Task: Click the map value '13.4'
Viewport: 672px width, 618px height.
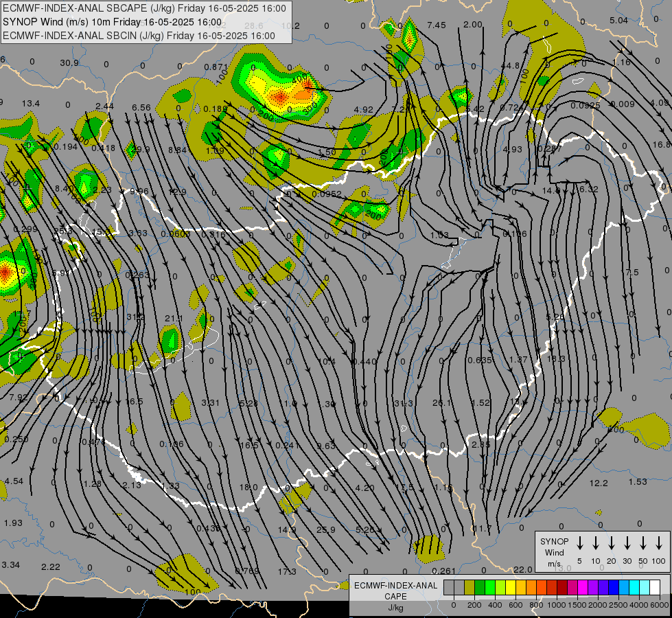Action: click(31, 104)
